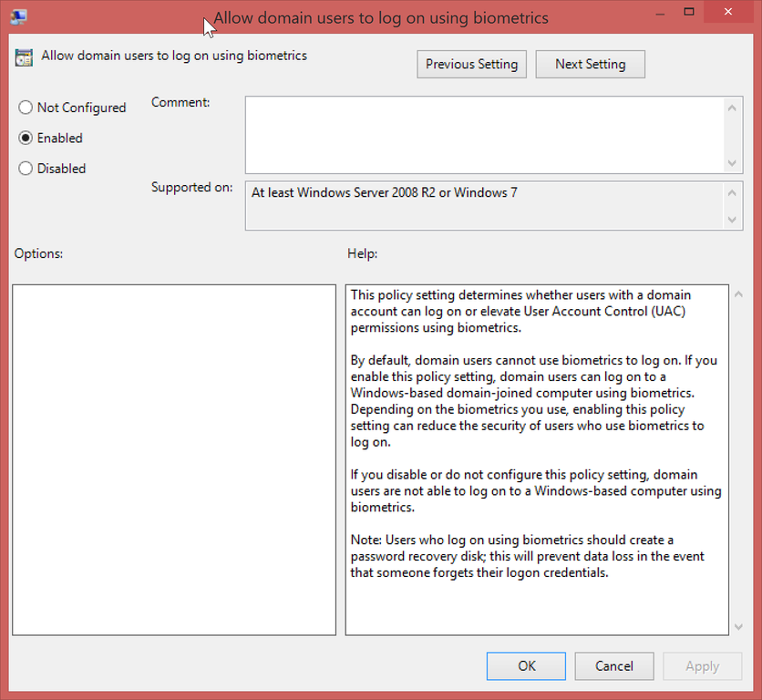Click the Help pane scroll-down arrow

coord(737,627)
